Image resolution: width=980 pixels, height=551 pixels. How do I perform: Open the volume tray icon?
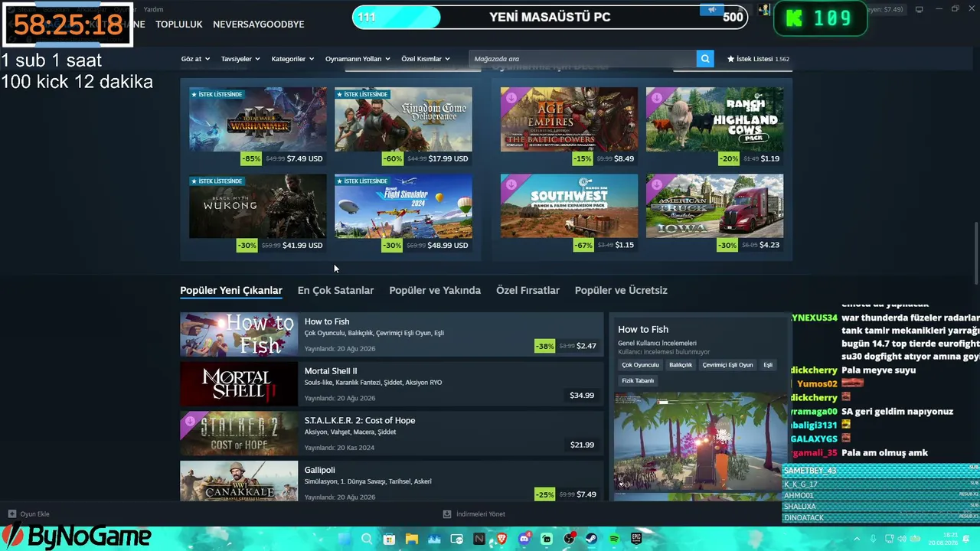[902, 539]
